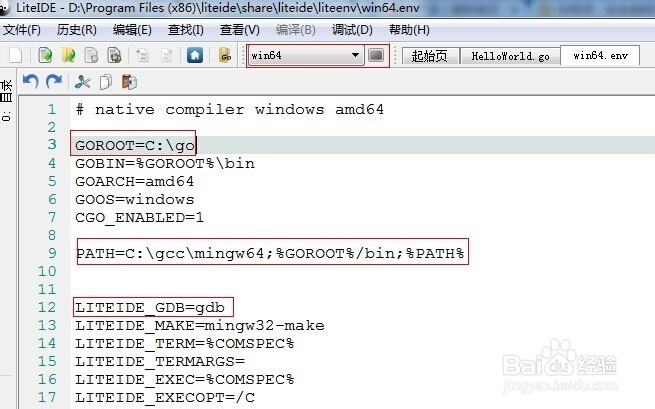Open the 查找(I) menu

coord(186,30)
